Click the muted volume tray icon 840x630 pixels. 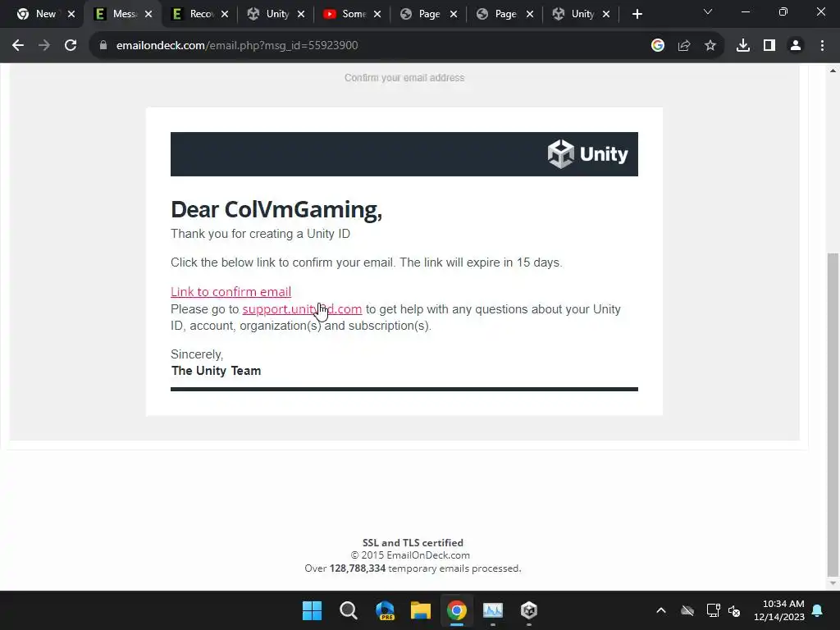pos(734,610)
